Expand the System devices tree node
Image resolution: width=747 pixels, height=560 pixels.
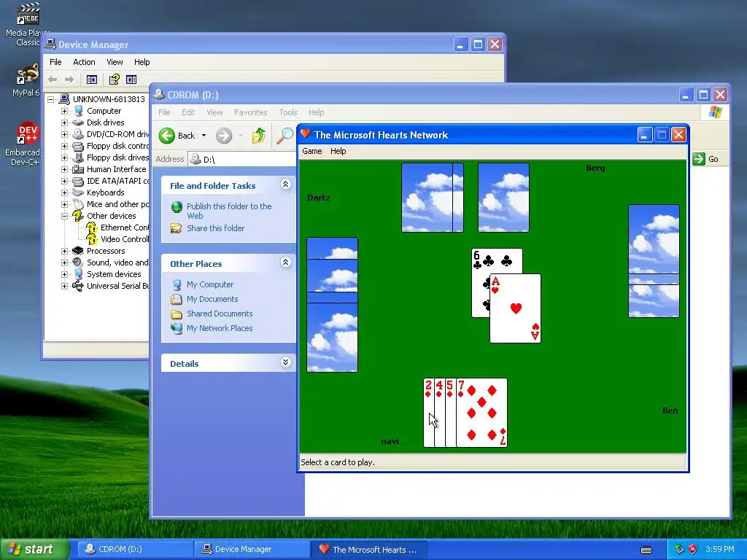click(64, 274)
